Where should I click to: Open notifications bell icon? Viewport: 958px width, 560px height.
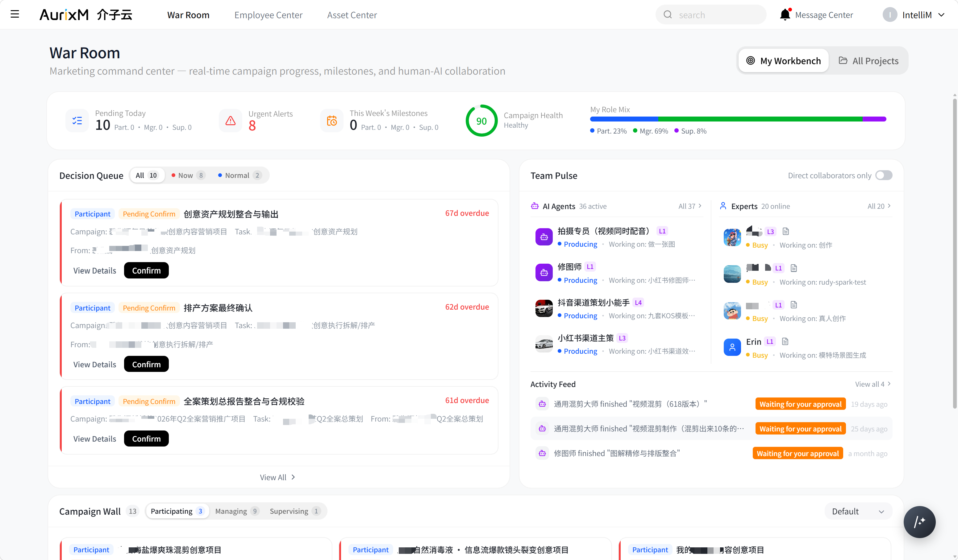tap(785, 14)
